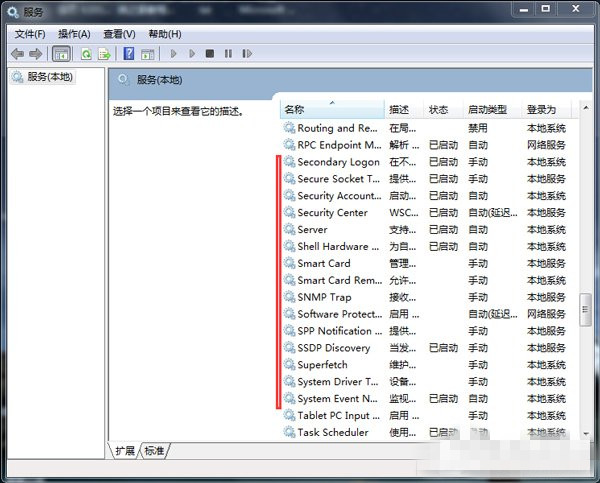Select the System Driver T... service
Image resolution: width=600 pixels, height=483 pixels.
pos(425,382)
